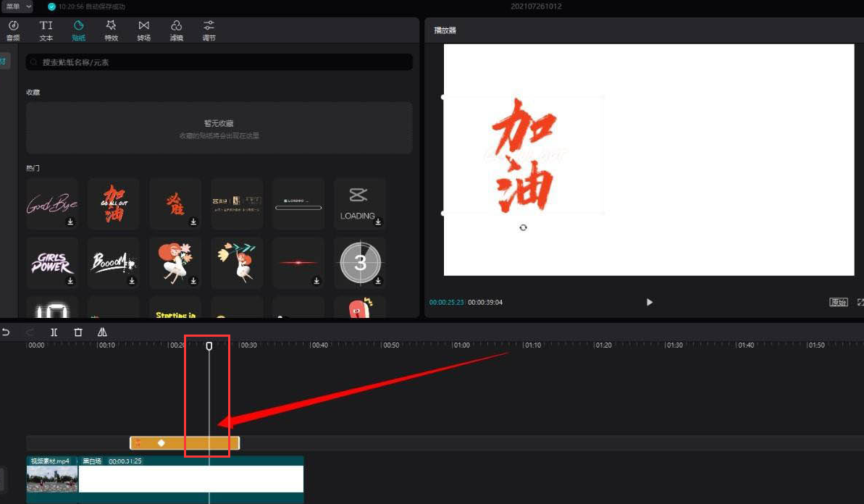Select the red 加油 Go All Out sticker
The image size is (864, 504).
(114, 203)
